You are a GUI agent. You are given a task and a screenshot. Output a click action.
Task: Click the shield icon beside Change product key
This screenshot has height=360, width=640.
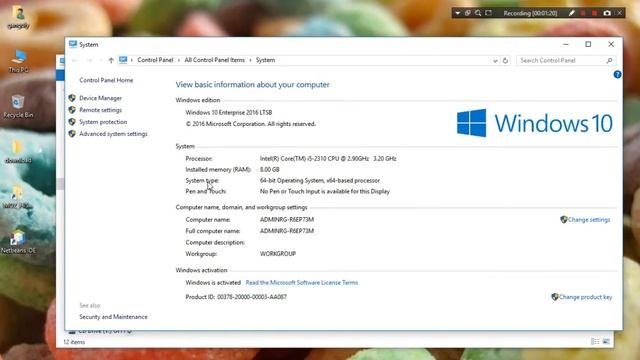pyautogui.click(x=555, y=297)
